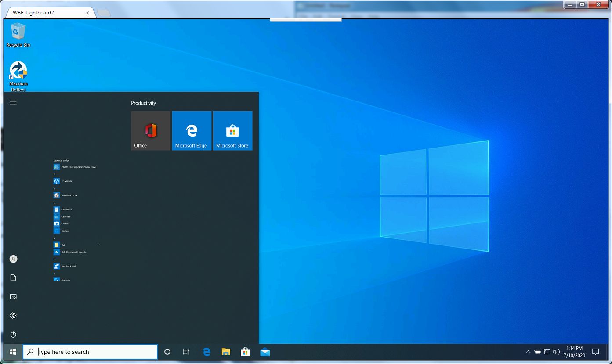Click the Power icon in Start menu
Image resolution: width=612 pixels, height=364 pixels.
point(13,335)
